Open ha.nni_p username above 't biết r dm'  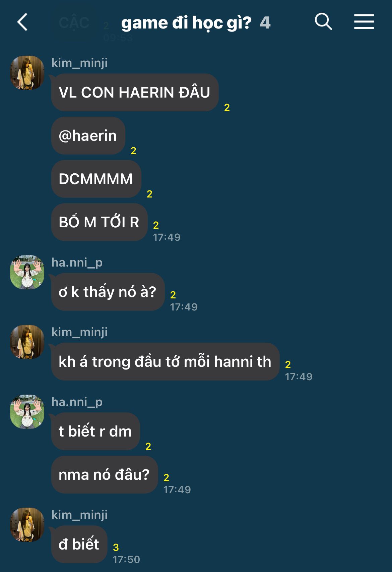77,402
